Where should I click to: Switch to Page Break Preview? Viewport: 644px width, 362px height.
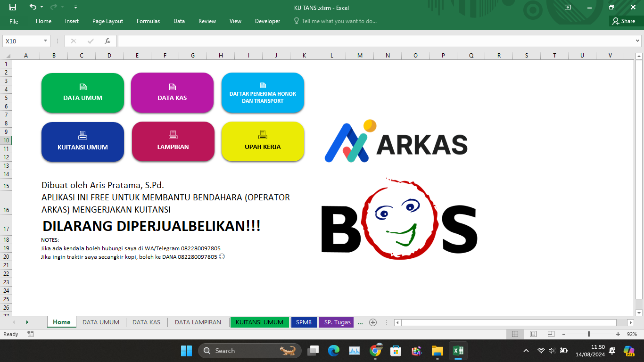(x=551, y=334)
